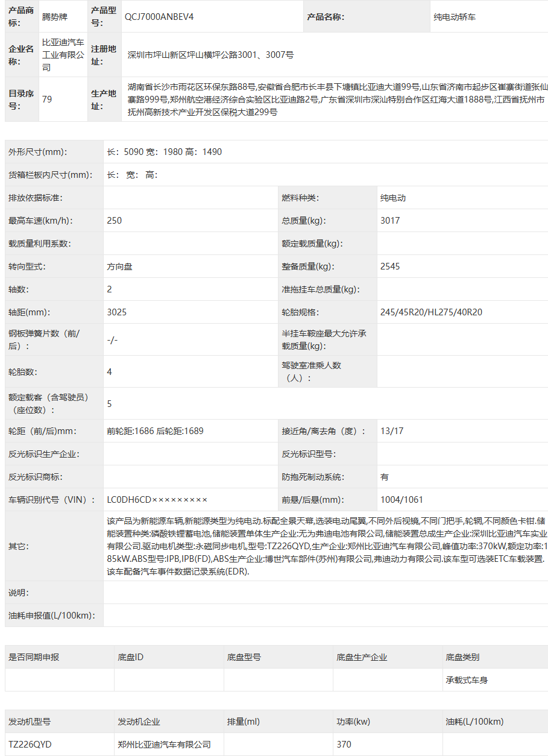This screenshot has height=756, width=548.
Task: Click the total mass value 3017
Action: click(x=390, y=221)
